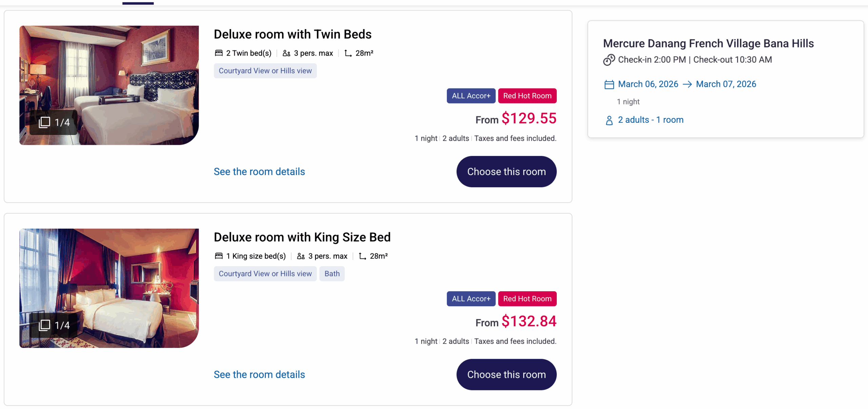The height and width of the screenshot is (409, 868).
Task: Open the March 07, 2026 date selector
Action: click(726, 84)
